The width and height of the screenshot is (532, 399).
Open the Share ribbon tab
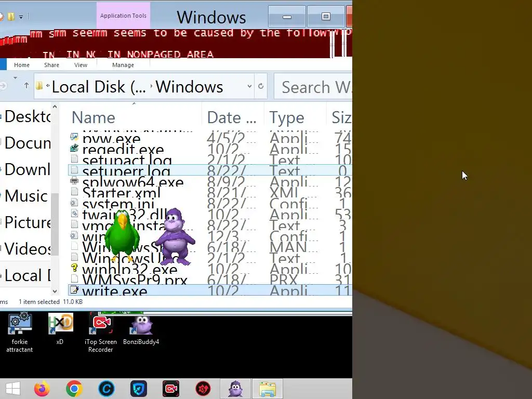click(x=51, y=65)
